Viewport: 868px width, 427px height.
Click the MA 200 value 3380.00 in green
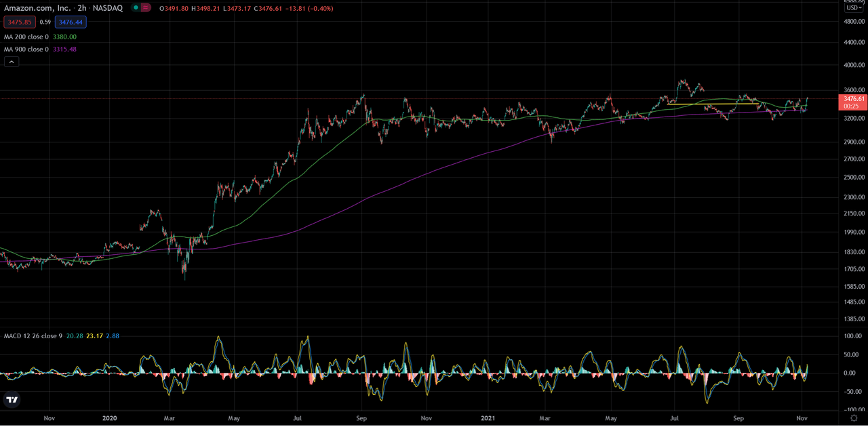(x=64, y=37)
